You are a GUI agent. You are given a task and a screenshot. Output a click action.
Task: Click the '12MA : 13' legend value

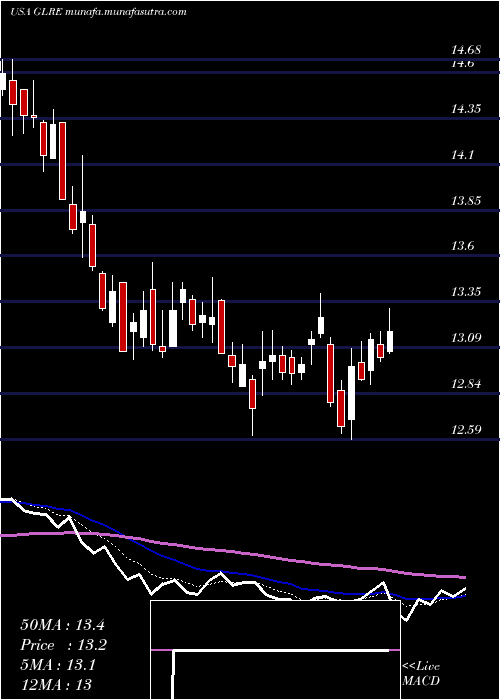(56, 684)
